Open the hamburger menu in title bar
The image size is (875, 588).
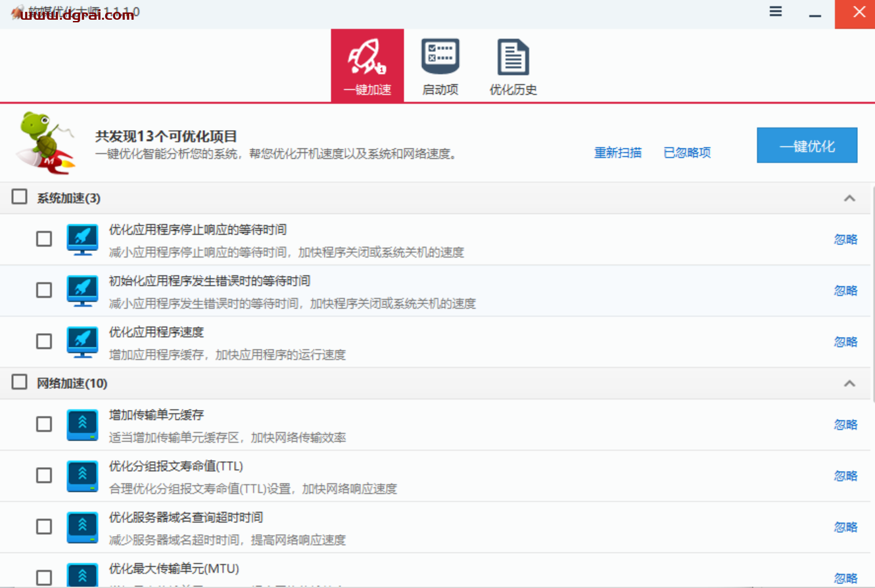[775, 11]
